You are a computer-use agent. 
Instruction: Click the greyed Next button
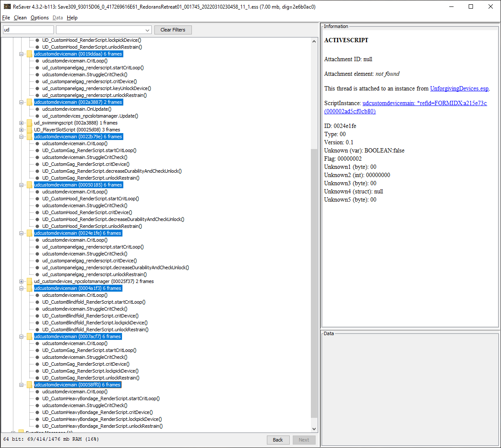tap(304, 440)
